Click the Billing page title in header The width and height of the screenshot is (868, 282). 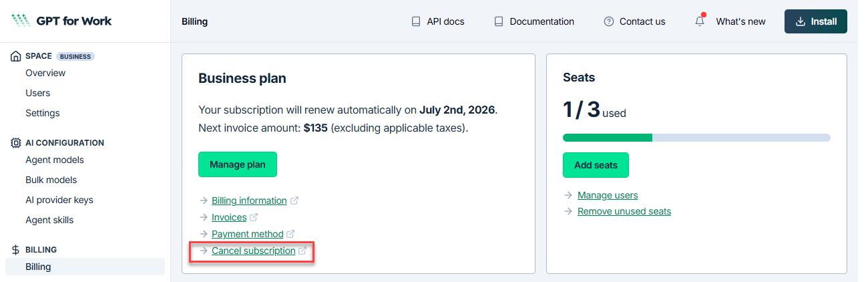[194, 21]
